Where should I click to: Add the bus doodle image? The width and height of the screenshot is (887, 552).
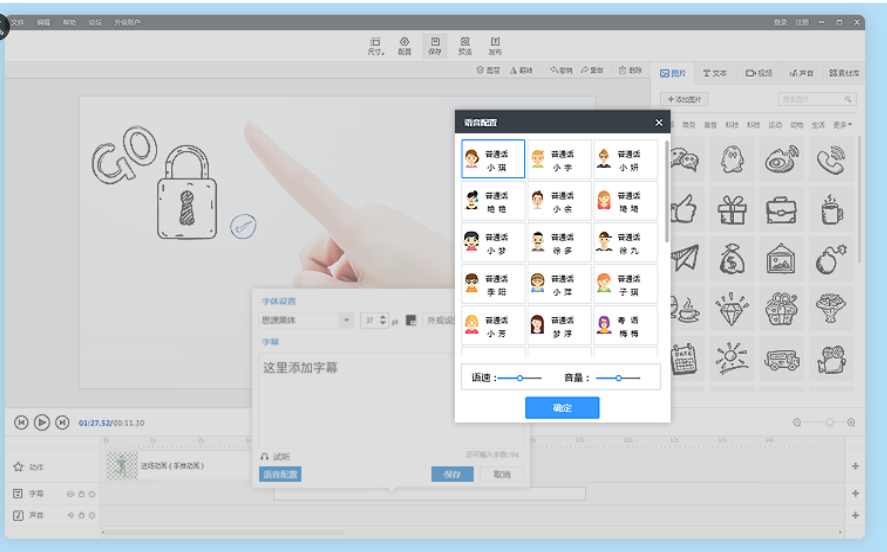click(781, 359)
